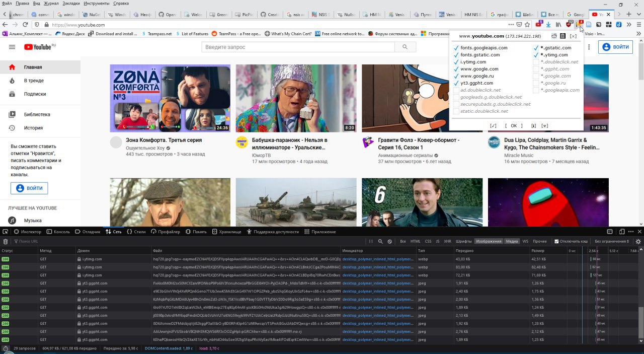Open request blocking icon in DevTools

tap(389, 241)
